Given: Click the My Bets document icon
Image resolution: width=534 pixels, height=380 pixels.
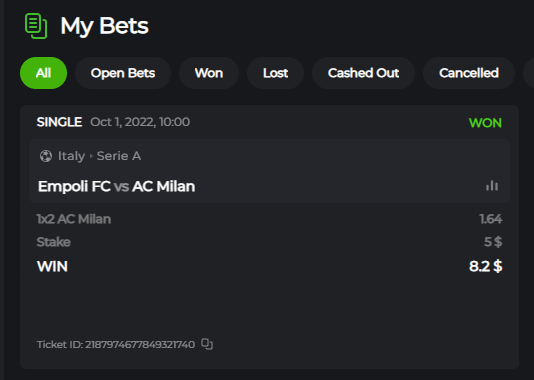Looking at the screenshot, I should point(36,26).
